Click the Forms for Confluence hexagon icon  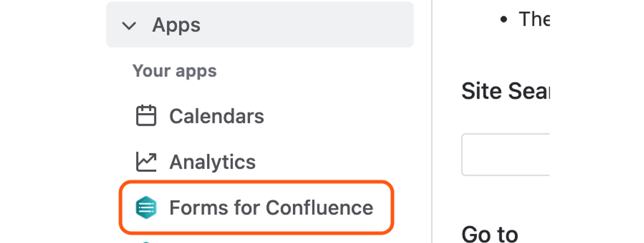point(146,208)
